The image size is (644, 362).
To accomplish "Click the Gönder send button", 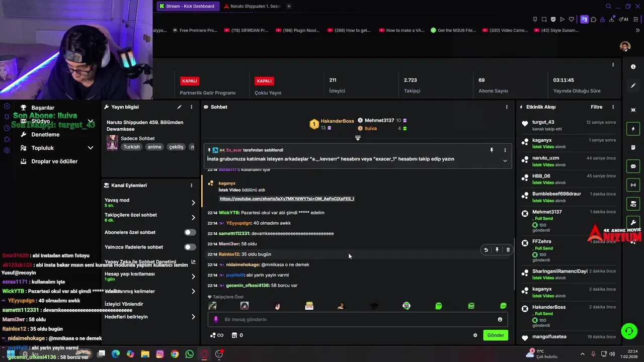I will tap(496, 335).
